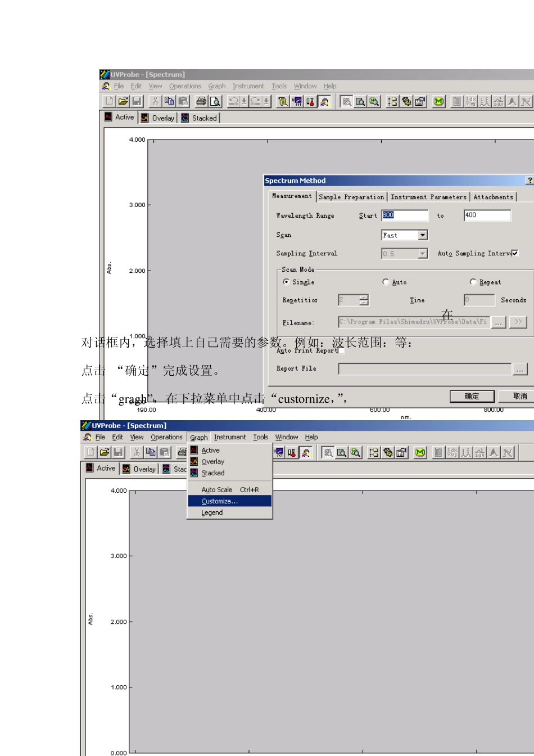
Task: Click Wavelength to field showing 400
Action: [x=487, y=215]
